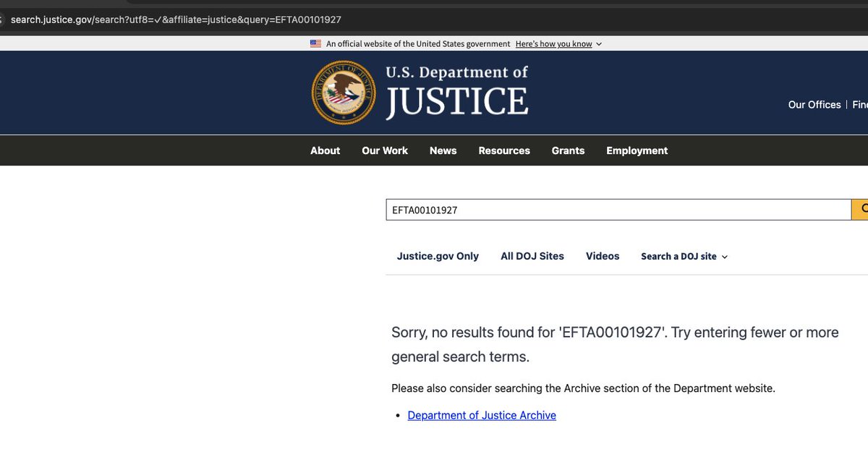This screenshot has height=457, width=868.
Task: Click "An official website of the United States government" text
Action: [418, 44]
